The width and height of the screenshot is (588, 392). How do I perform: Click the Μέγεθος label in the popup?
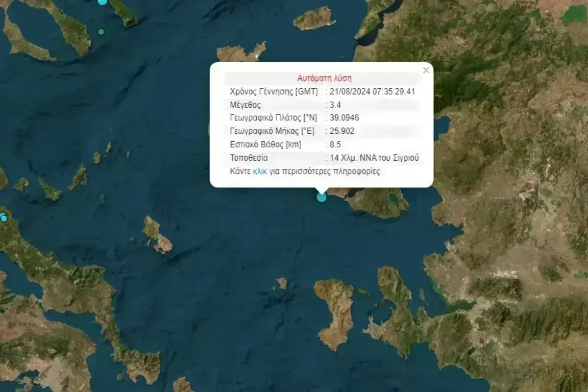(245, 104)
